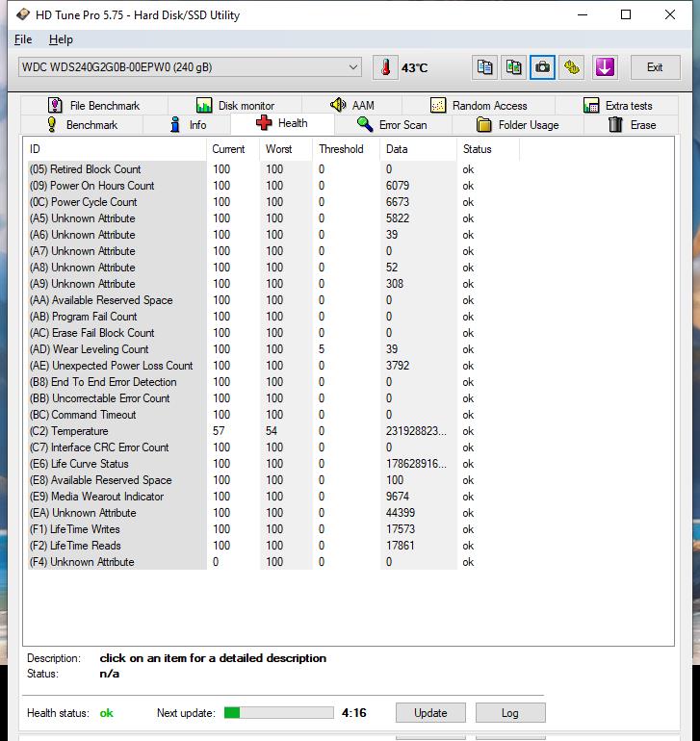Viewport: 700px width, 741px height.
Task: Click the 3792 power loss data value
Action: tap(398, 366)
